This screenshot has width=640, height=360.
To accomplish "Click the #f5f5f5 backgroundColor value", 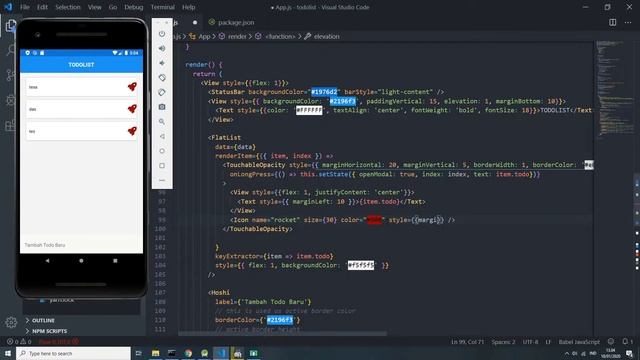I will [x=361, y=265].
